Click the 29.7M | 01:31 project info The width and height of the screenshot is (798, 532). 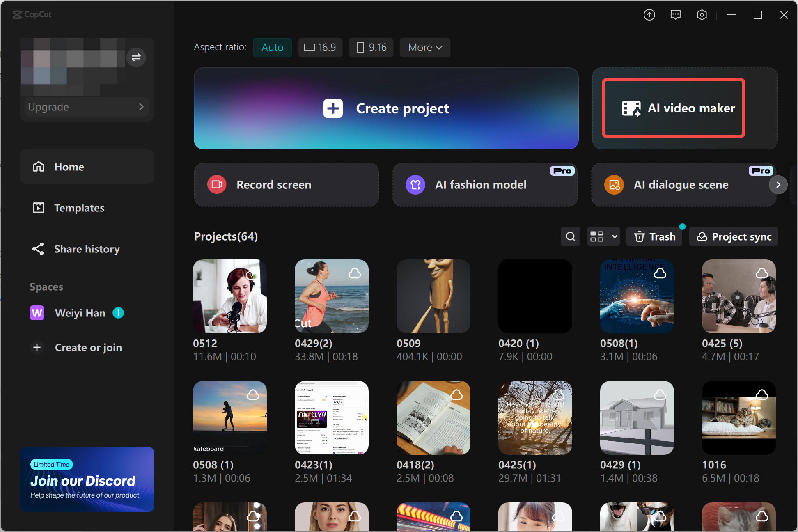[x=530, y=478]
